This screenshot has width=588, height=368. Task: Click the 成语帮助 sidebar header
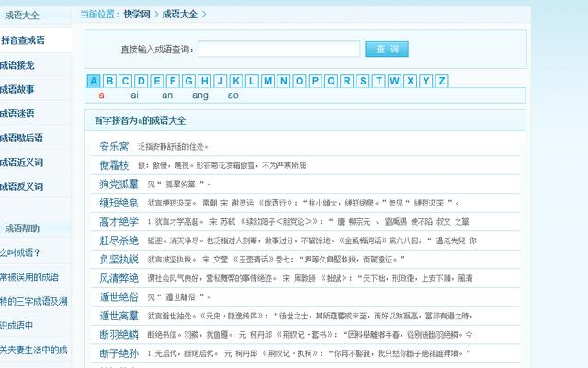[22, 229]
